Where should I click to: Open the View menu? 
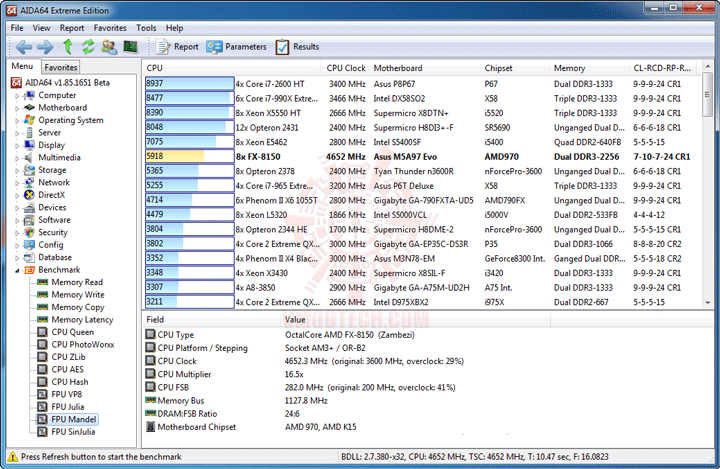pos(41,28)
